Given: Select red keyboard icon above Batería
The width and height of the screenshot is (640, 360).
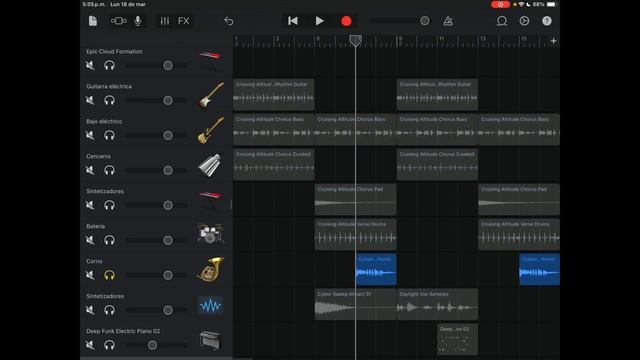Looking at the screenshot, I should coord(211,200).
